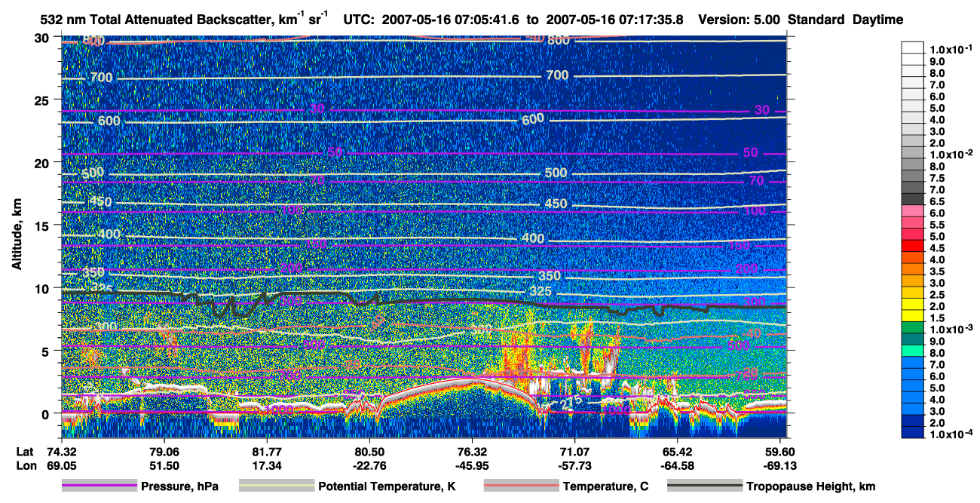This screenshot has height=503, width=980.
Task: Click the word 'Standard' in the header
Action: click(815, 20)
